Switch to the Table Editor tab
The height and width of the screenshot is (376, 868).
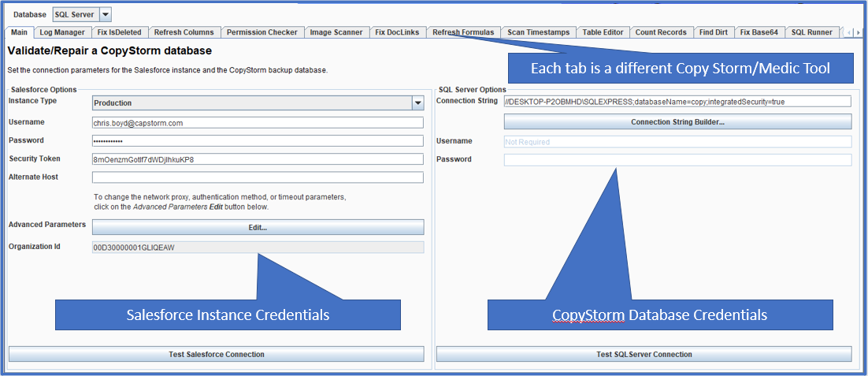(x=603, y=32)
